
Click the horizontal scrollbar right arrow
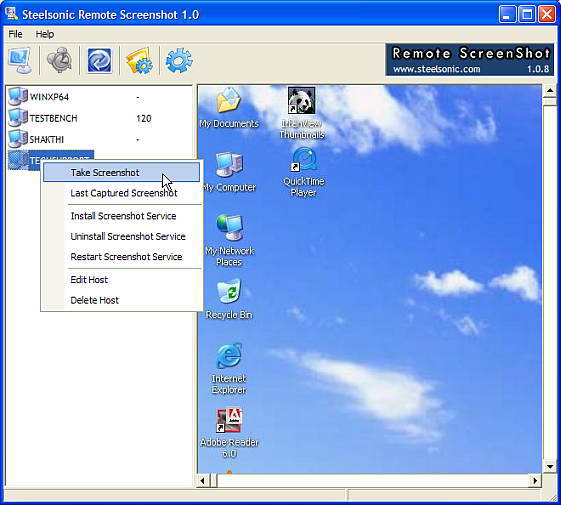[535, 480]
